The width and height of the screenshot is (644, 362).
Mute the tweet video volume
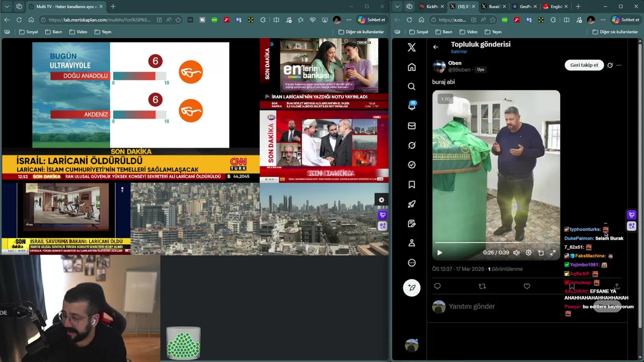516,252
